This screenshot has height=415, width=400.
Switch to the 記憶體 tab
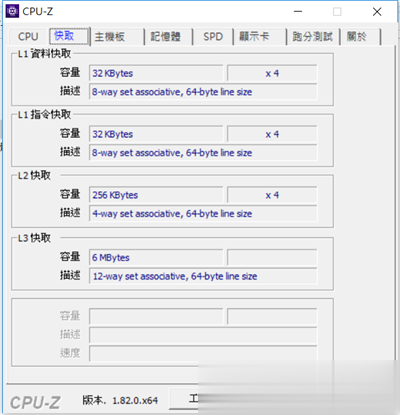pos(169,36)
